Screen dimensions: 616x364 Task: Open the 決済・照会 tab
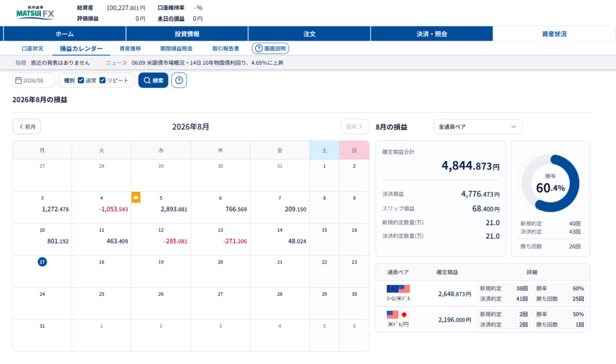point(432,34)
